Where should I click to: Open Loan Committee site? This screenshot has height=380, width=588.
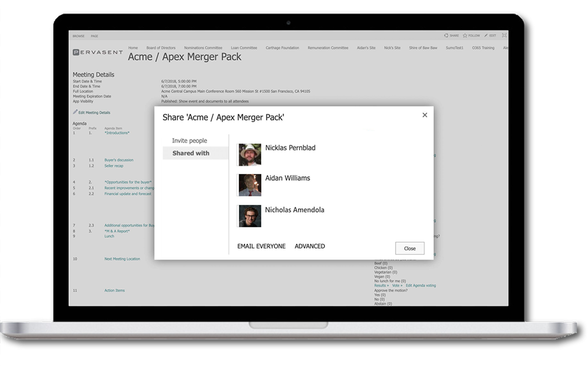[x=243, y=48]
